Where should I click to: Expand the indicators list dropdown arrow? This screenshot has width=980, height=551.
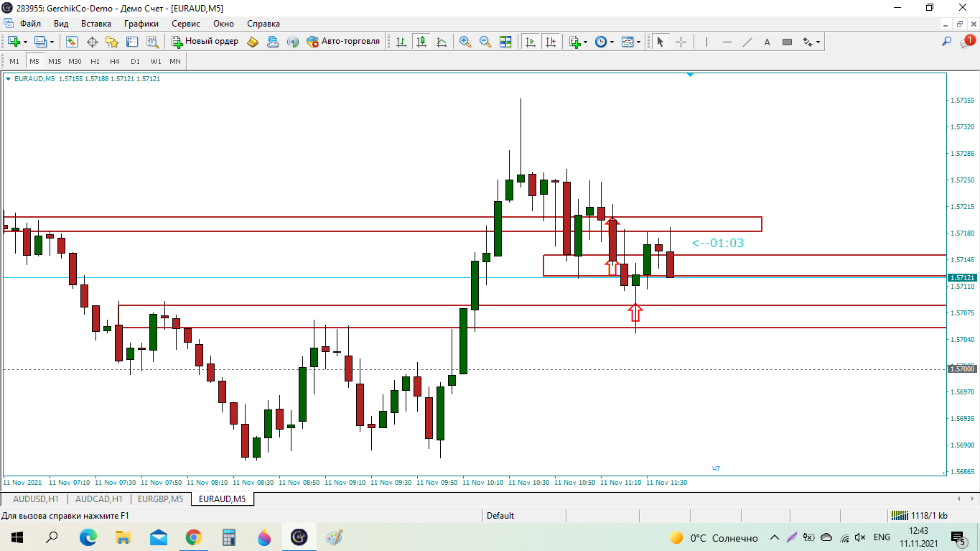(x=585, y=42)
